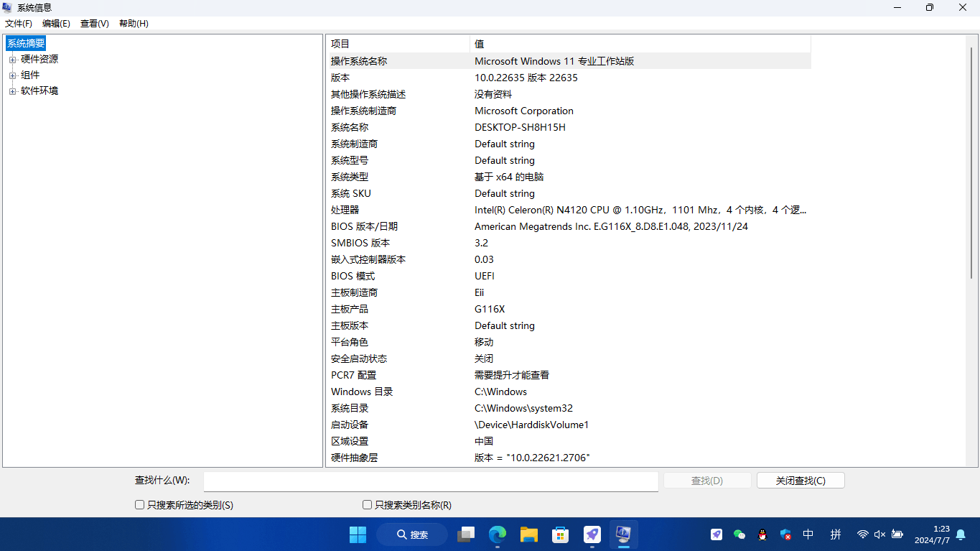Open the rocket app in the taskbar
980x551 pixels.
click(x=592, y=534)
